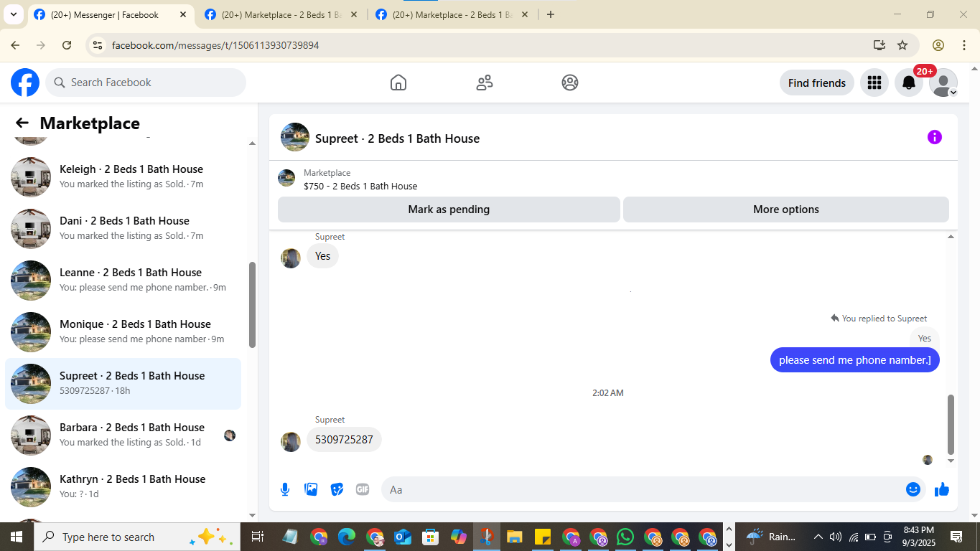Go back using the Marketplace back arrow

pos(22,123)
